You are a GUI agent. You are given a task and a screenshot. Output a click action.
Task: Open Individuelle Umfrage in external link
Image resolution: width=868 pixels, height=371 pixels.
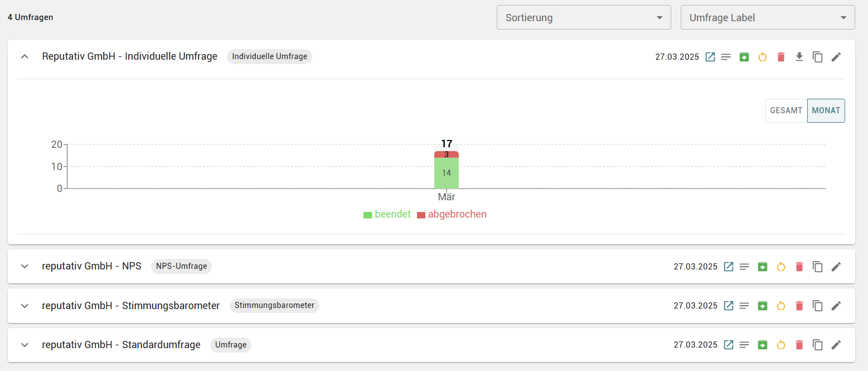pos(710,57)
